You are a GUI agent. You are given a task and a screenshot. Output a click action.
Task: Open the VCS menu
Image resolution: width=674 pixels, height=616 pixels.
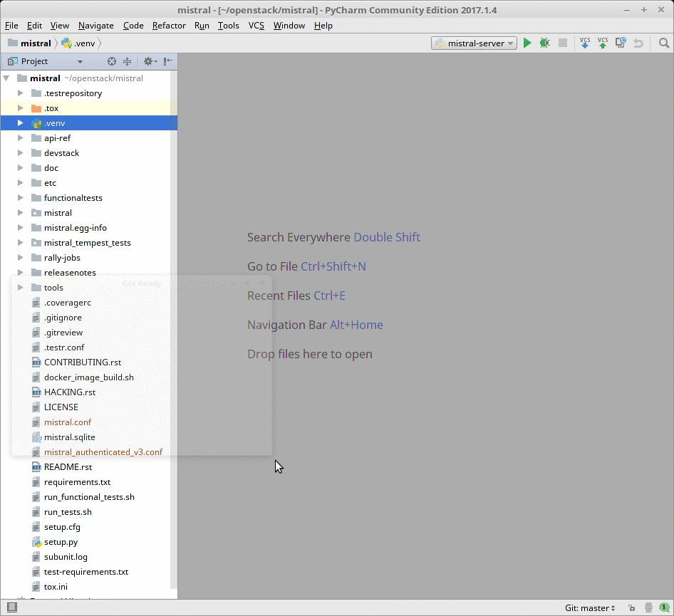256,26
